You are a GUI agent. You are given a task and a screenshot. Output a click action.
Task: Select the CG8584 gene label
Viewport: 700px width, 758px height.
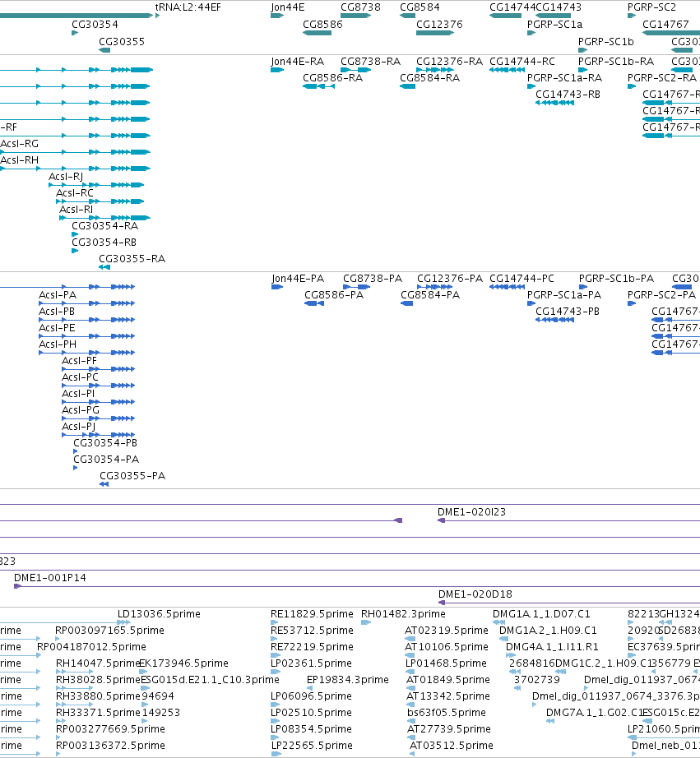[x=420, y=7]
